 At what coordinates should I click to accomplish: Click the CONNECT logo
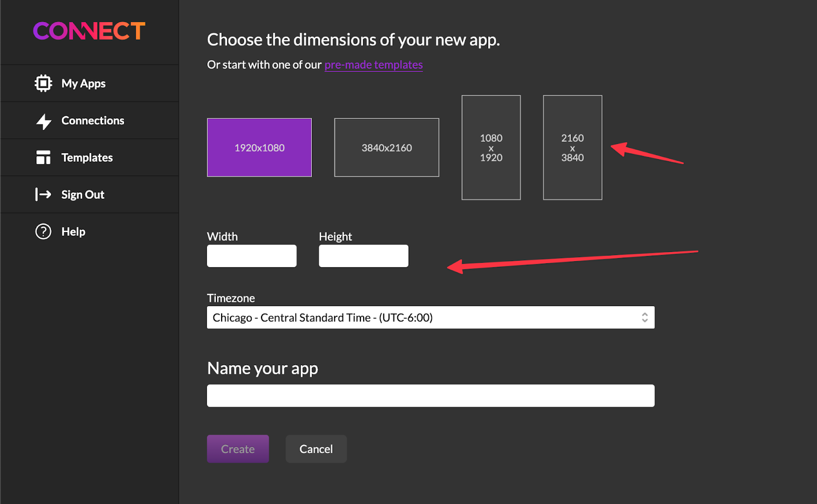(x=89, y=31)
